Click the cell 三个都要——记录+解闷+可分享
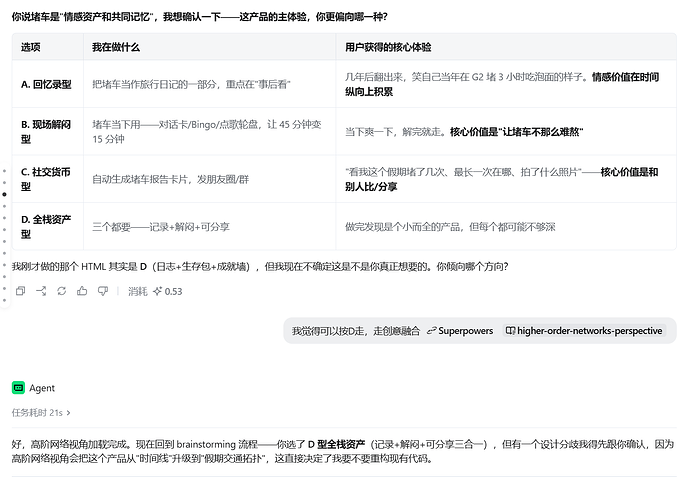Viewport: 690px width, 477px height. (x=209, y=227)
